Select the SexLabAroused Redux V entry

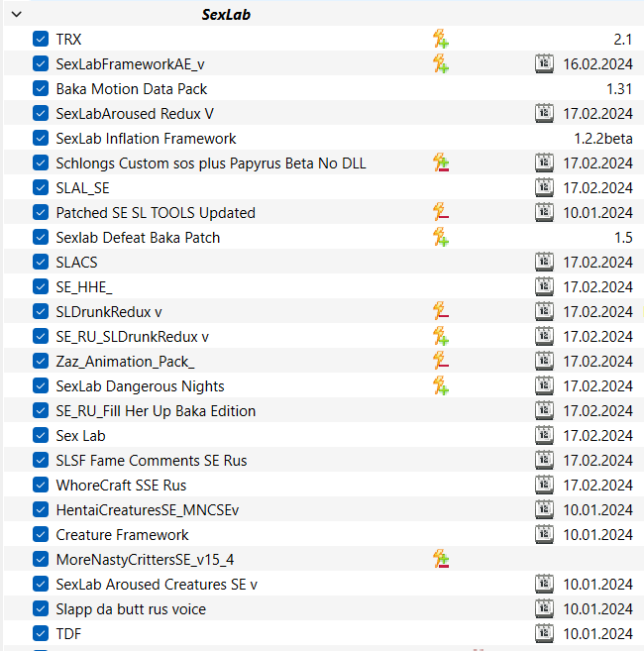click(x=135, y=114)
